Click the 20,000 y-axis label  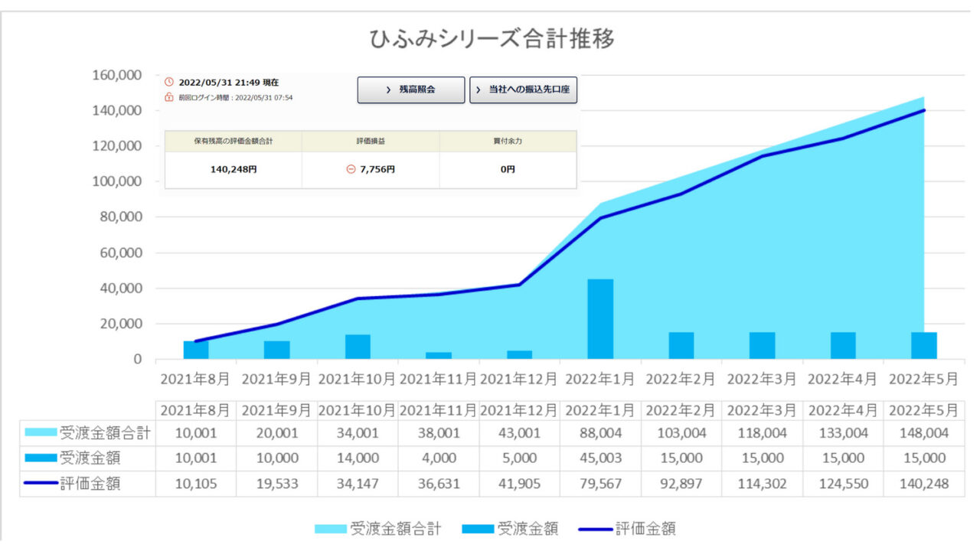coord(121,324)
